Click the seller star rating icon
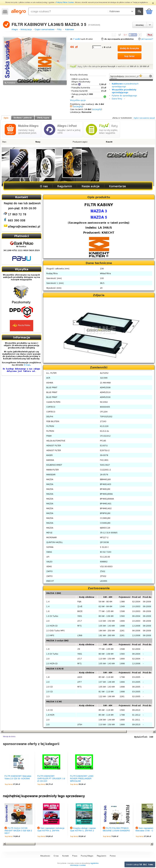This screenshot has height=868, width=156. [x=141, y=76]
